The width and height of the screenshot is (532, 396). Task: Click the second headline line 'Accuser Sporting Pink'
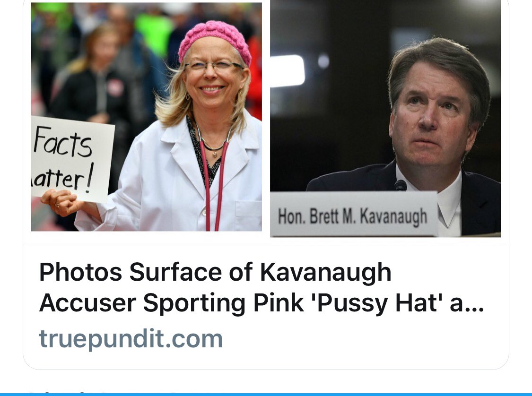pos(171,303)
